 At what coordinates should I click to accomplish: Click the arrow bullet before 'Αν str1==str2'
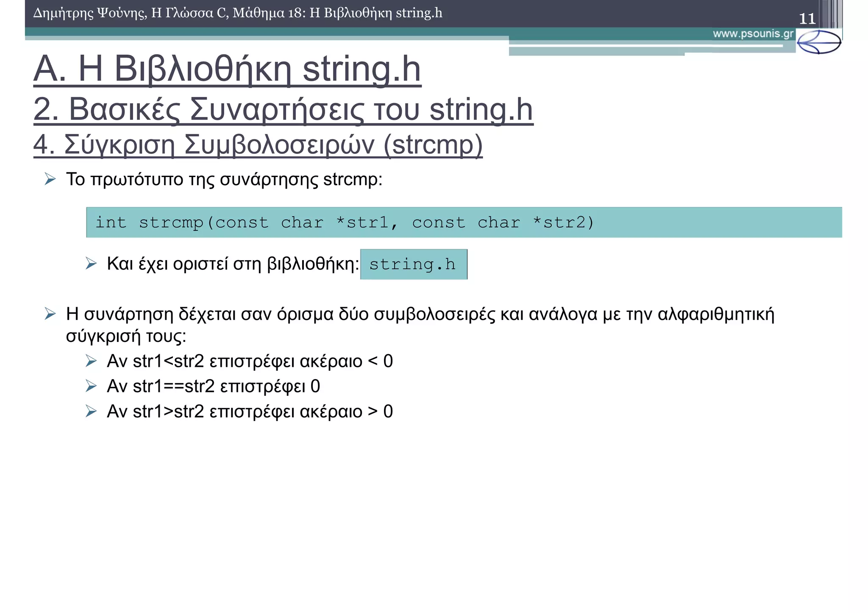(x=91, y=386)
